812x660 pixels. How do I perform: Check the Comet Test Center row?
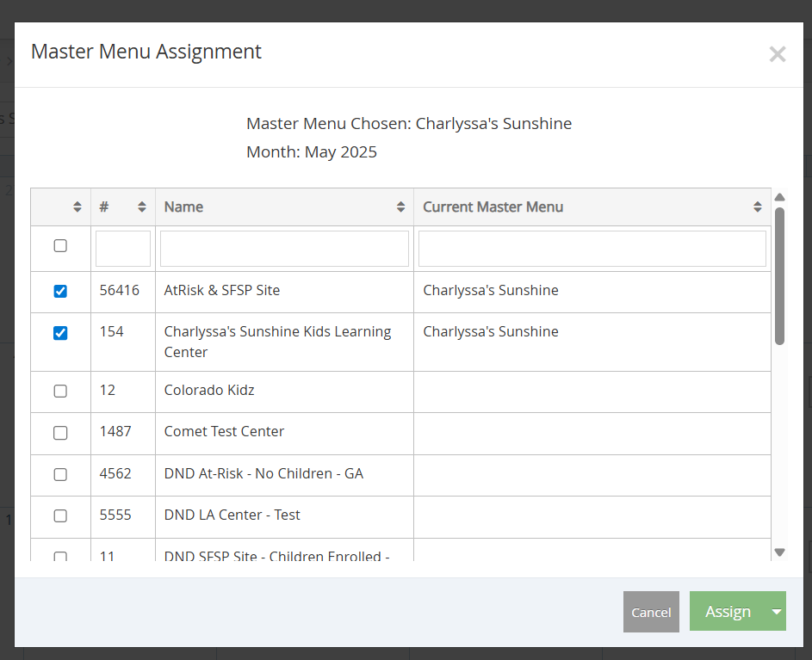[60, 433]
